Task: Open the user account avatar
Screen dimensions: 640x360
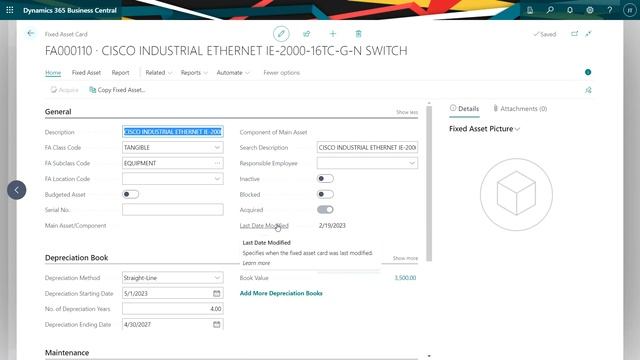Action: 629,10
